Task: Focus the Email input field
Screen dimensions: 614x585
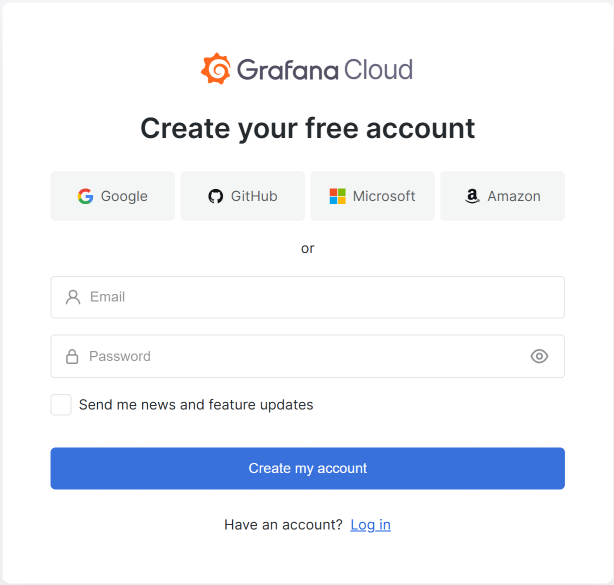Action: coord(320,297)
